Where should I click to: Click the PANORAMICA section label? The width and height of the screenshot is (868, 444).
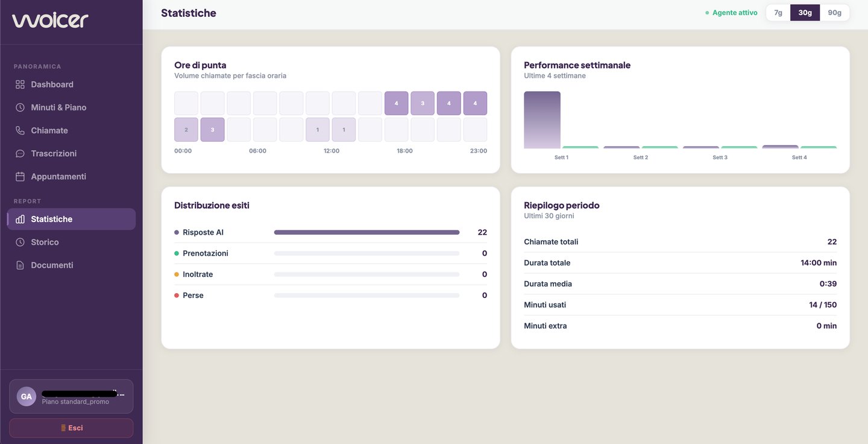coord(37,66)
